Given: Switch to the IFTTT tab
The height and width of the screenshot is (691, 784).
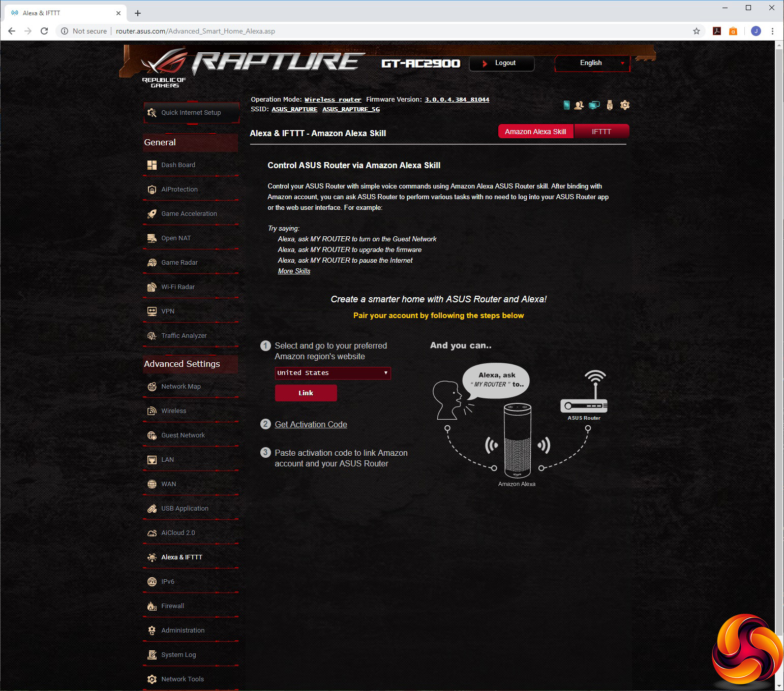Looking at the screenshot, I should pyautogui.click(x=601, y=132).
